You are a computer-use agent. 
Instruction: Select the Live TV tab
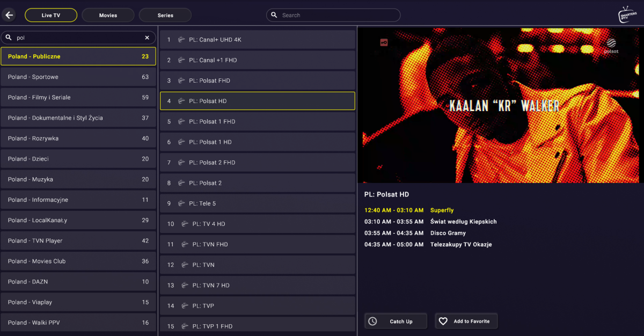pyautogui.click(x=50, y=15)
